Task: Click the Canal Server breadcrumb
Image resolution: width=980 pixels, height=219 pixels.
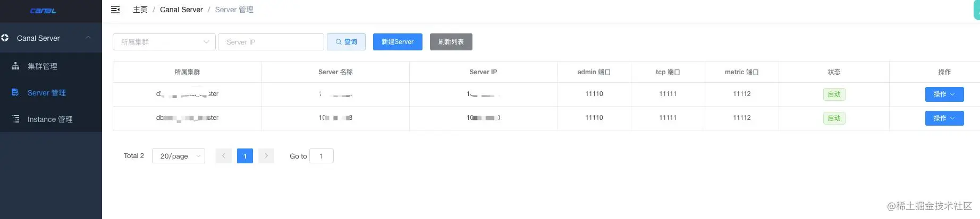Action: tap(181, 10)
